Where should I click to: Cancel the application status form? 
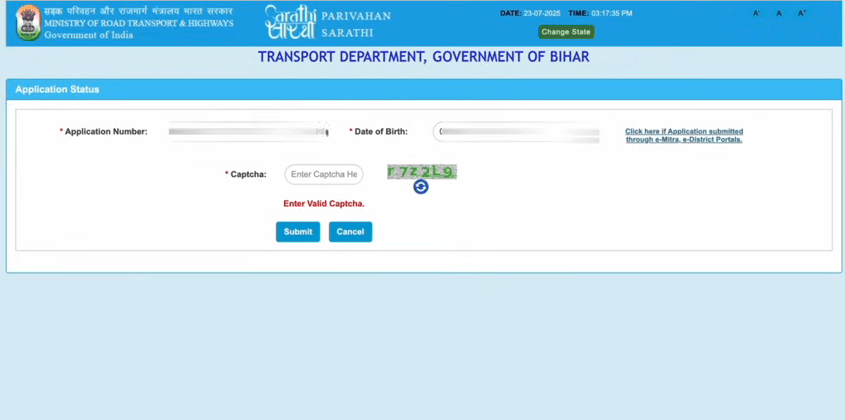[x=350, y=232]
